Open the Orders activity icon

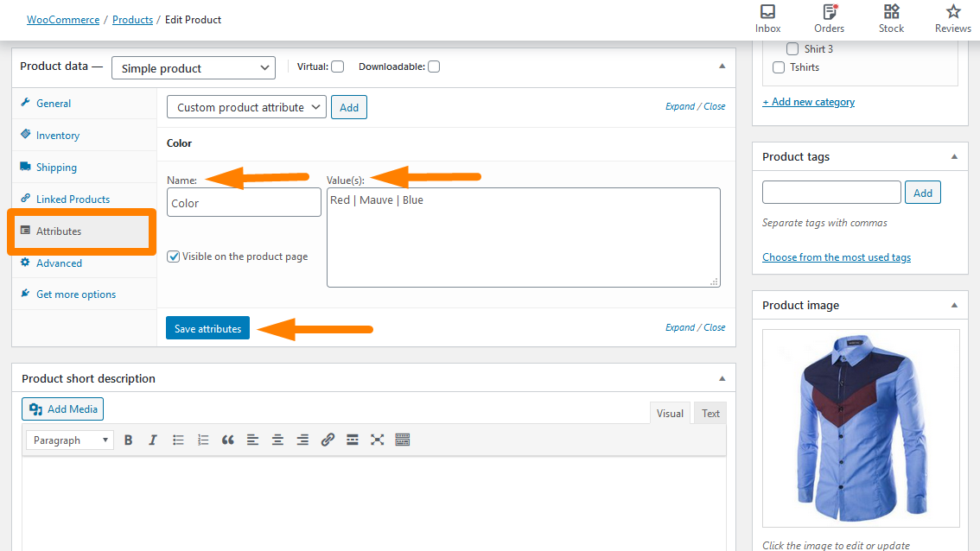tap(830, 12)
